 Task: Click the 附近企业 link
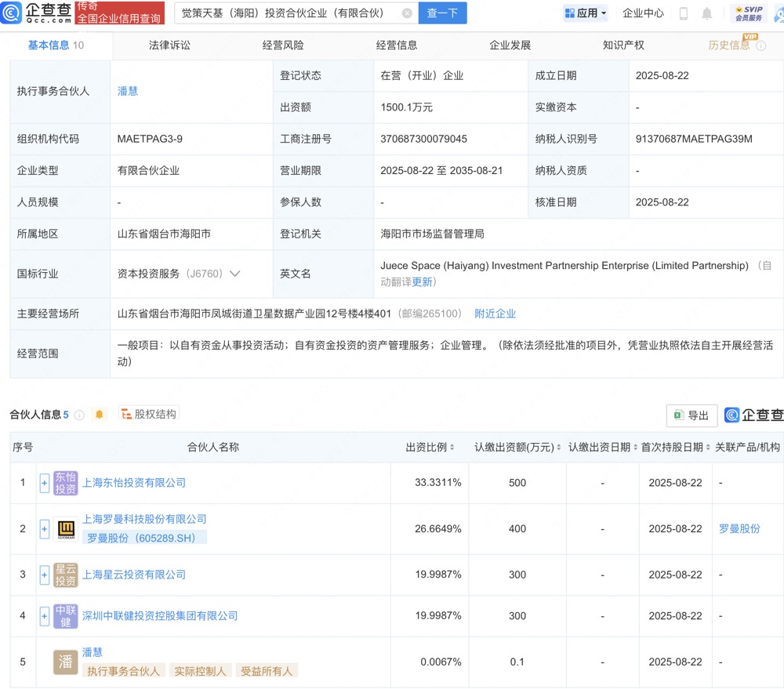tap(495, 314)
